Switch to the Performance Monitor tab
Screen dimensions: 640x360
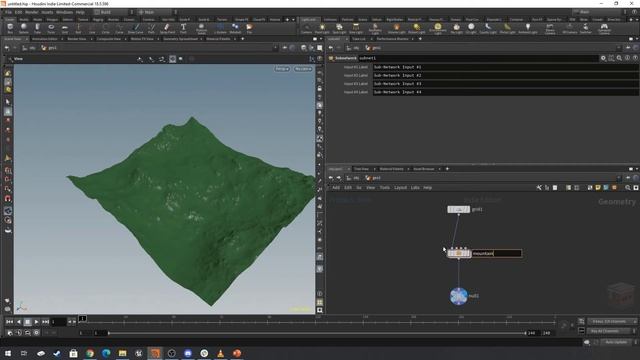(x=392, y=39)
